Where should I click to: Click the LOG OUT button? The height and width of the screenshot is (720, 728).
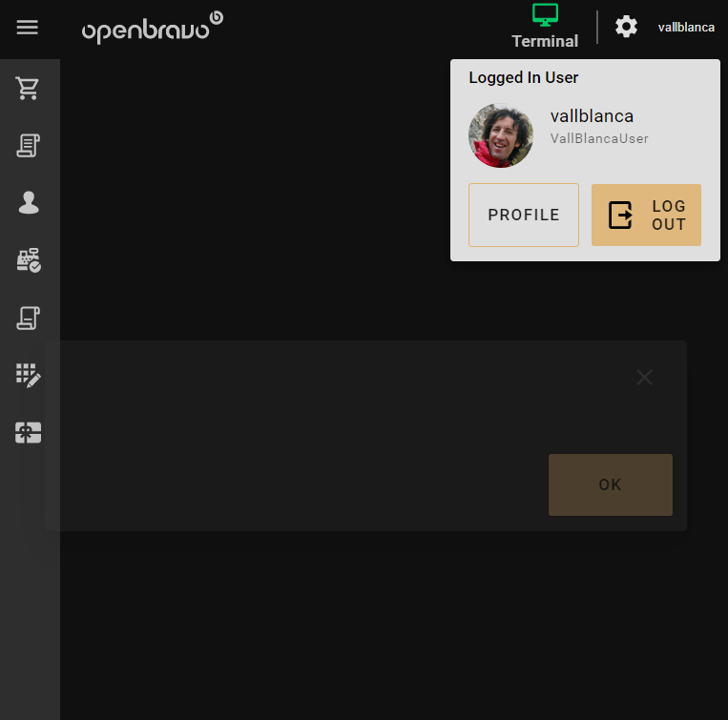click(646, 215)
